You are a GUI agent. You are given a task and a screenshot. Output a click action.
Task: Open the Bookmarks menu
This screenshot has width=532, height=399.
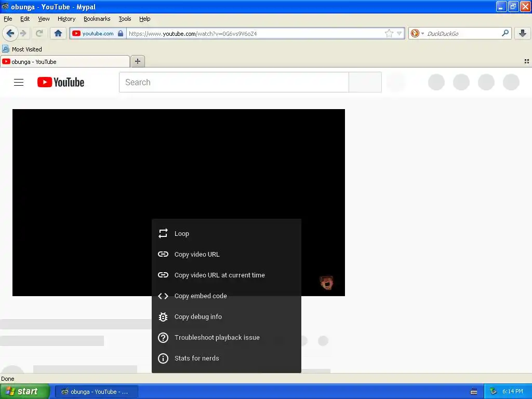click(97, 19)
